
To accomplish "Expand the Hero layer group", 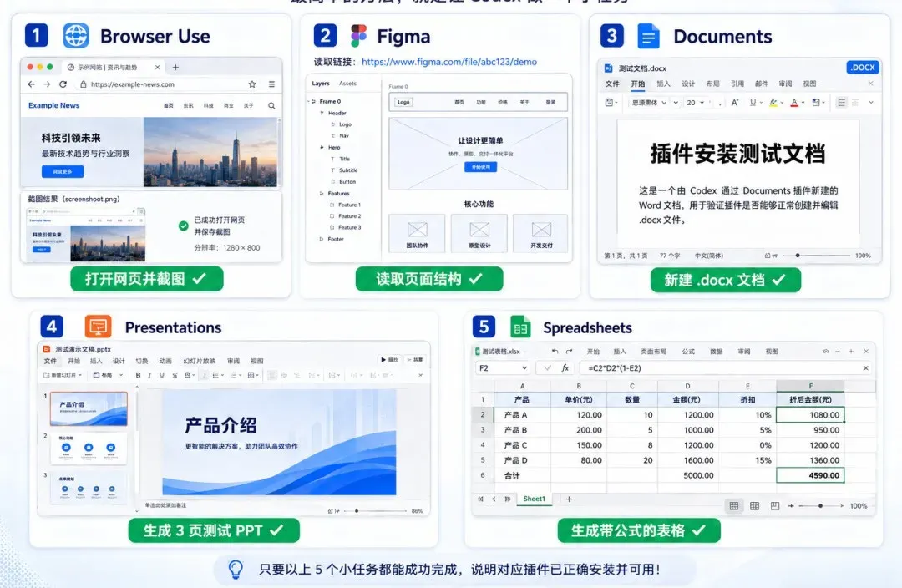I will (322, 147).
